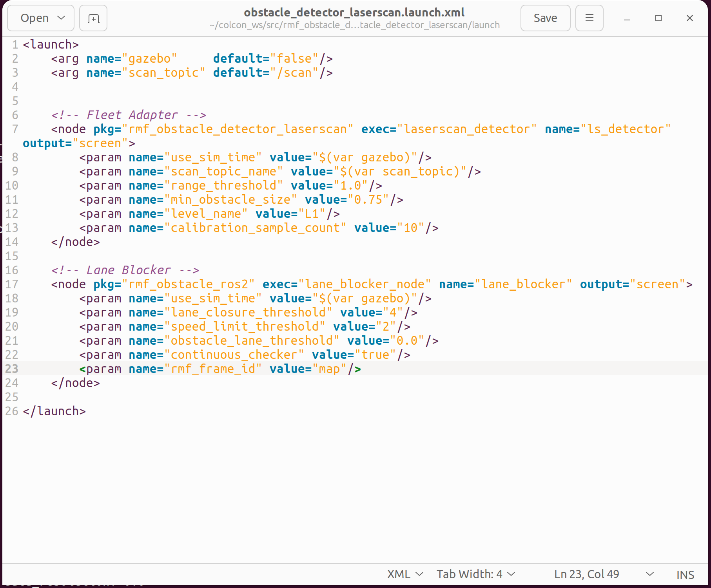The image size is (711, 588).
Task: Click the "lane_blocker" node name value
Action: click(523, 284)
